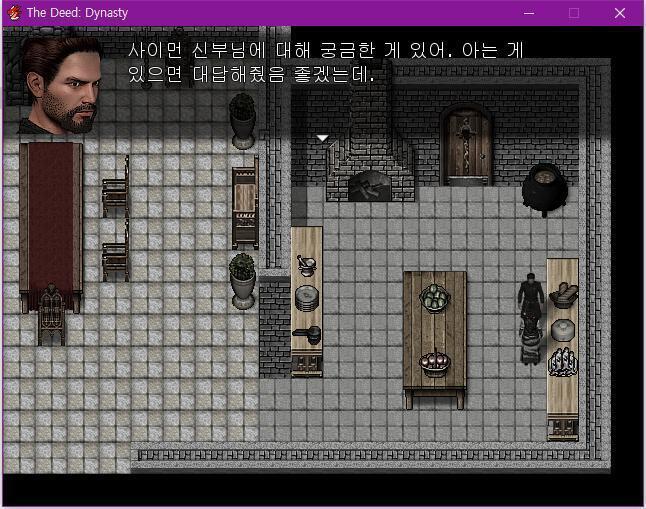Click the round cheese on right shelf

pyautogui.click(x=563, y=330)
